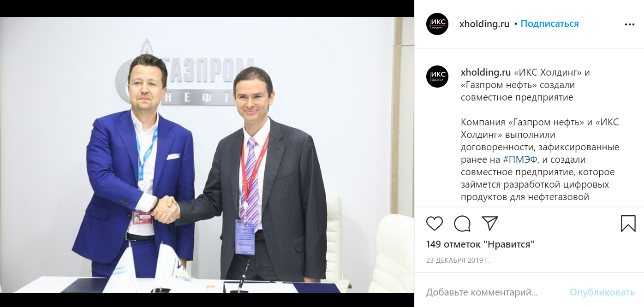Like the post with the heart icon
The height and width of the screenshot is (307, 644).
434,224
